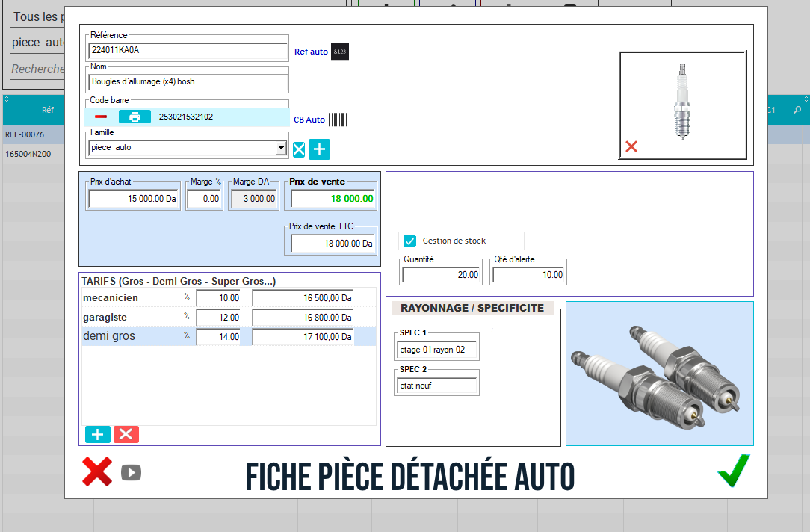
Task: Toggle Gestion de stock checkbox
Action: coord(409,241)
